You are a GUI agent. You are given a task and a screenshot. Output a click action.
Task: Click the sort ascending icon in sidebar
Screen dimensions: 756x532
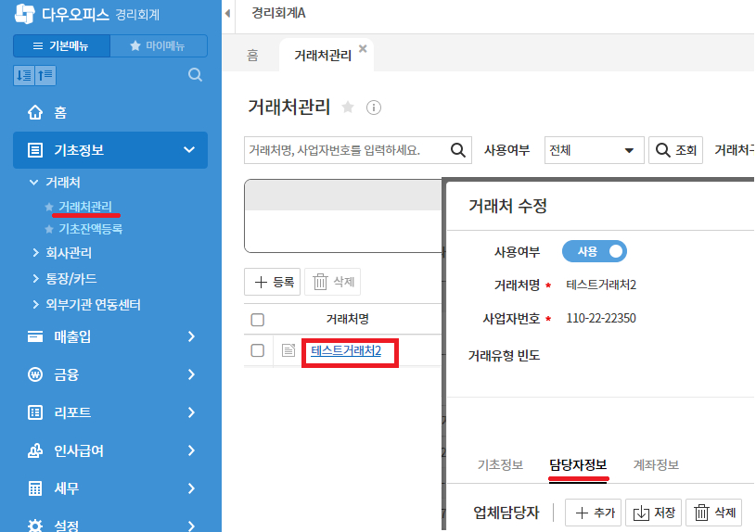tap(45, 76)
